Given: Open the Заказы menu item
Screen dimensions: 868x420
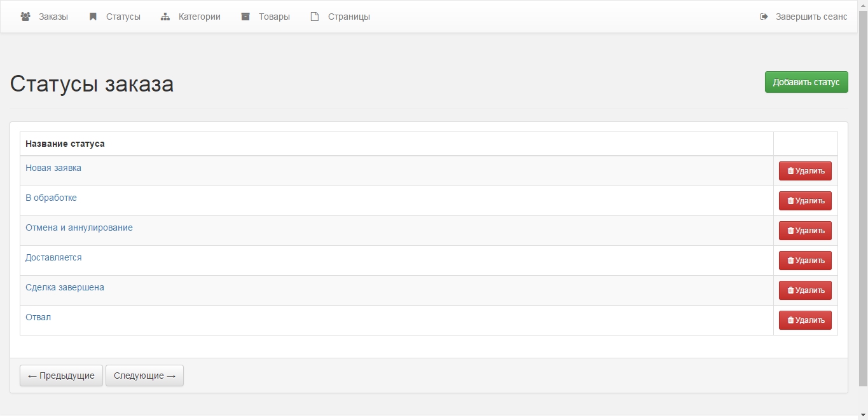Looking at the screenshot, I should 53,17.
